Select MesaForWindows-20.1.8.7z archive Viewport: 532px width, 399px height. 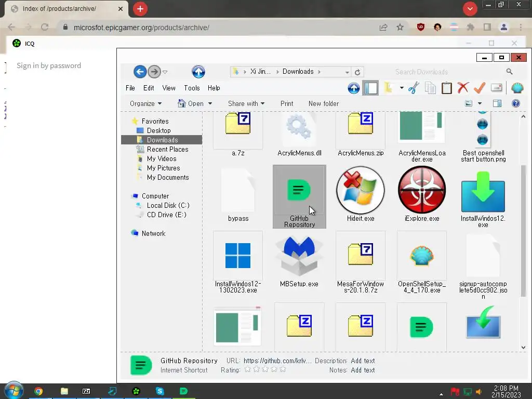(361, 262)
